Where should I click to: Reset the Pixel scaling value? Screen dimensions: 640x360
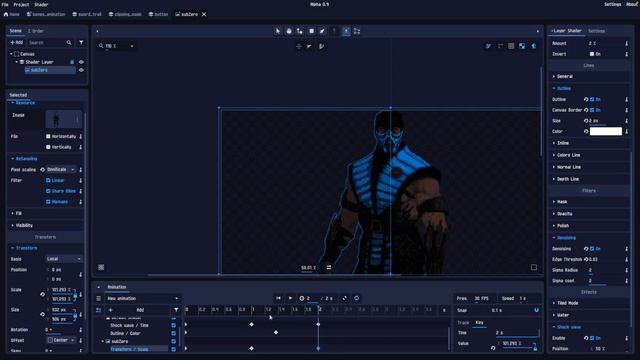(x=42, y=169)
